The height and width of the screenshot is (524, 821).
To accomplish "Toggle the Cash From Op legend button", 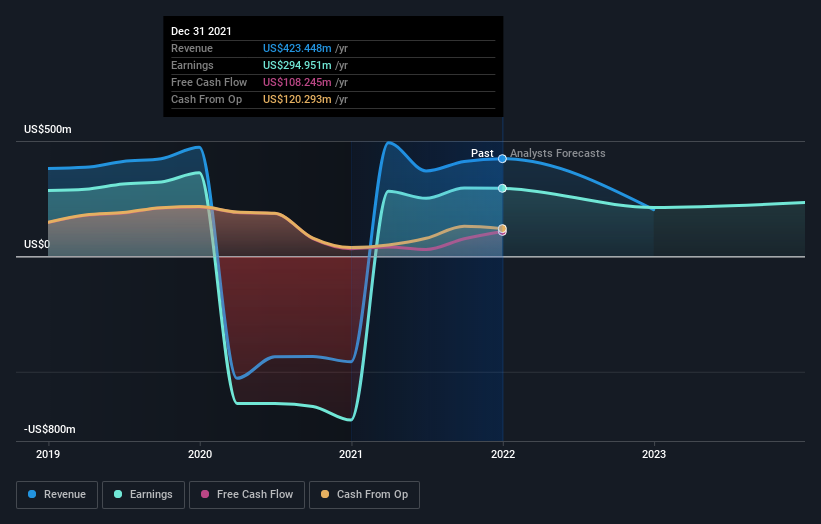I will pos(364,495).
